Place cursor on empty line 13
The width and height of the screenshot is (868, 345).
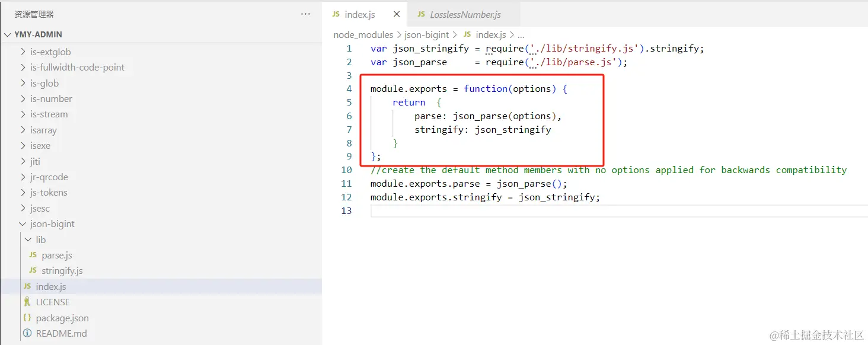(619, 211)
